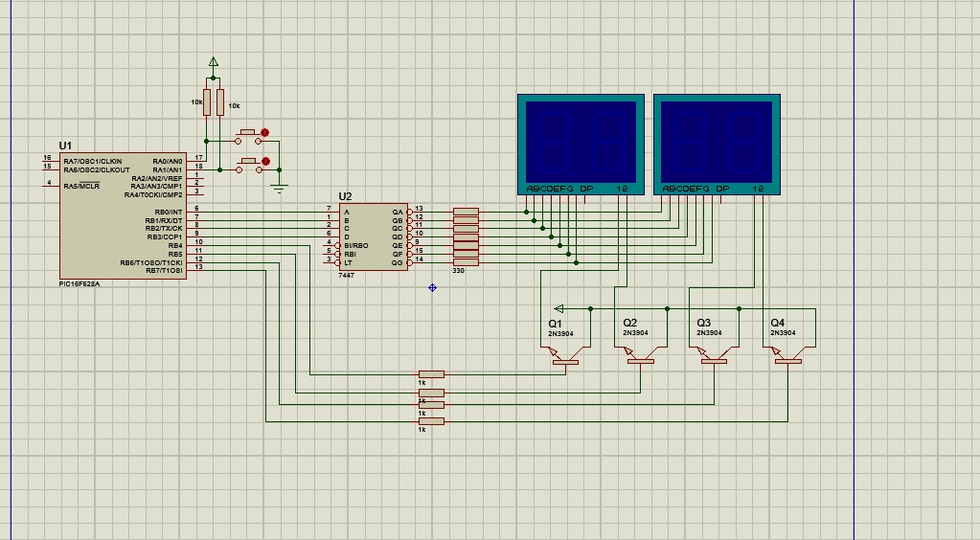This screenshot has height=540, width=980.
Task: Click the RB7/T1OSI pin label
Action: 164,271
